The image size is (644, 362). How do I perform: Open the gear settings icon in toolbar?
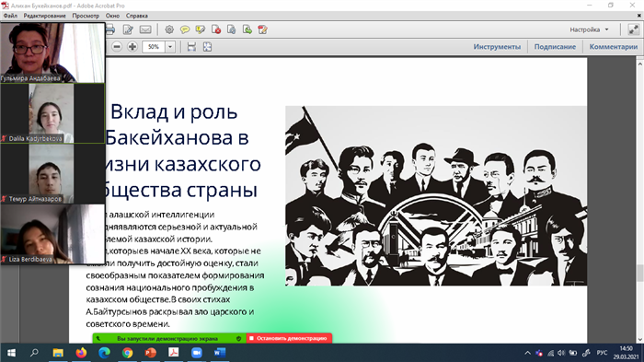click(x=169, y=29)
